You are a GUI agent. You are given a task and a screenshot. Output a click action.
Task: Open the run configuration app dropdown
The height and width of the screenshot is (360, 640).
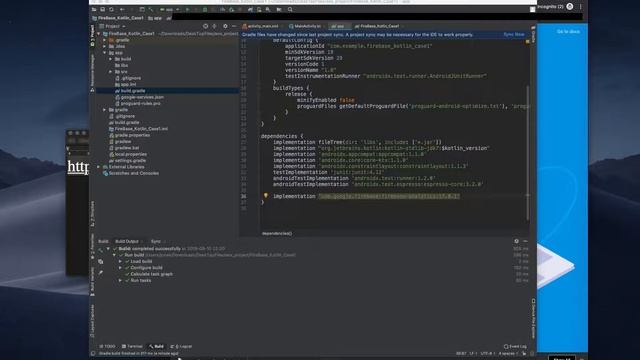click(x=170, y=9)
